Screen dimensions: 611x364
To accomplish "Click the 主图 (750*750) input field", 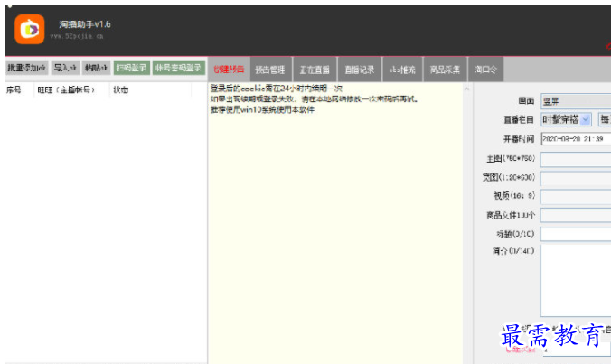I will pos(576,159).
